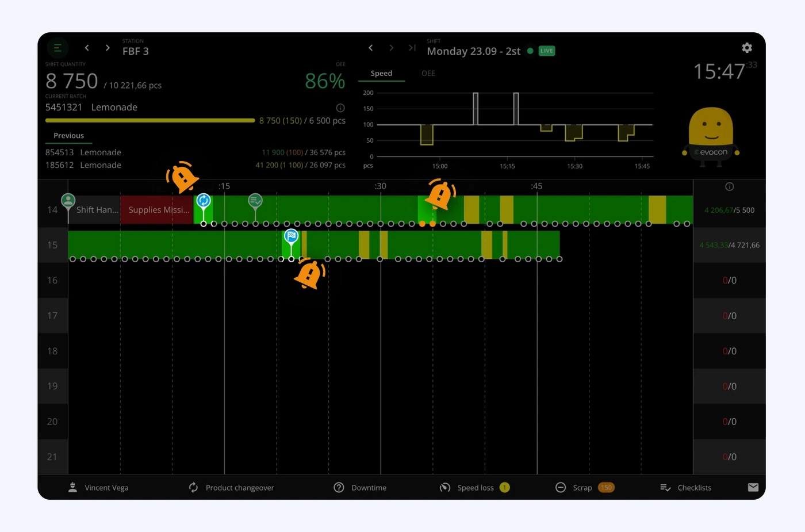
Task: Select the Speed chart tab
Action: (381, 74)
